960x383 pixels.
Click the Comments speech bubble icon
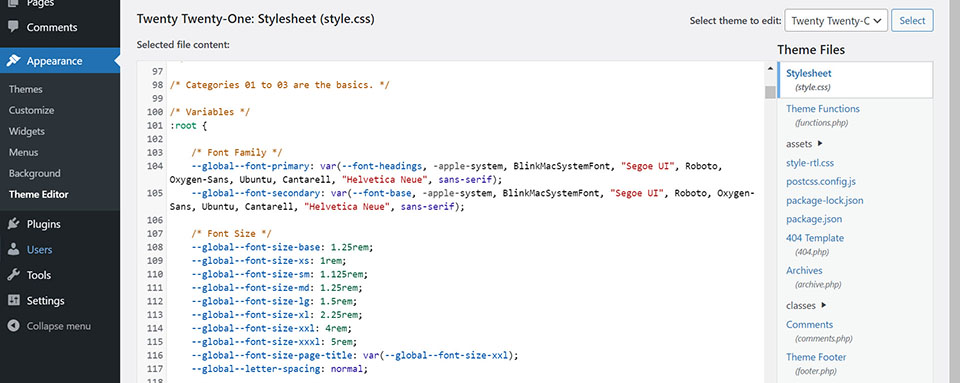click(x=13, y=27)
